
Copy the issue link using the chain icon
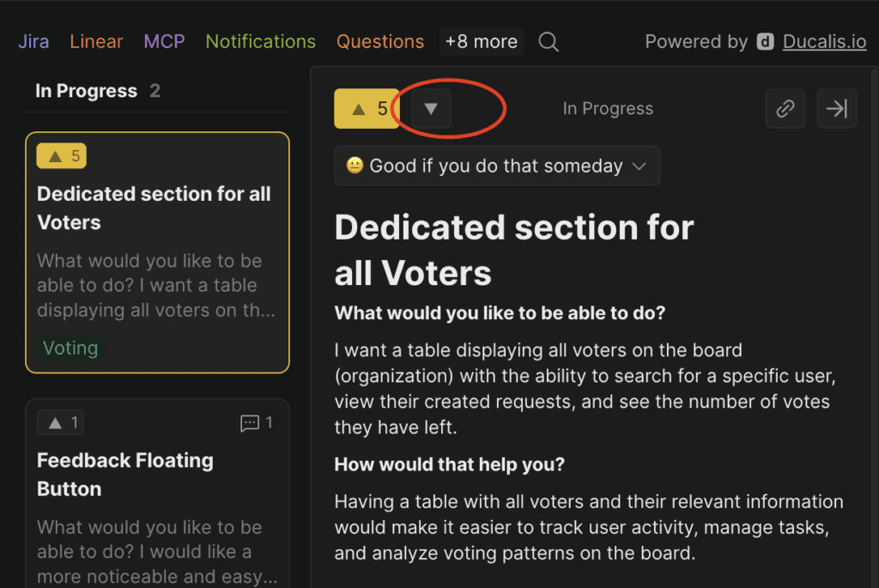pyautogui.click(x=785, y=108)
